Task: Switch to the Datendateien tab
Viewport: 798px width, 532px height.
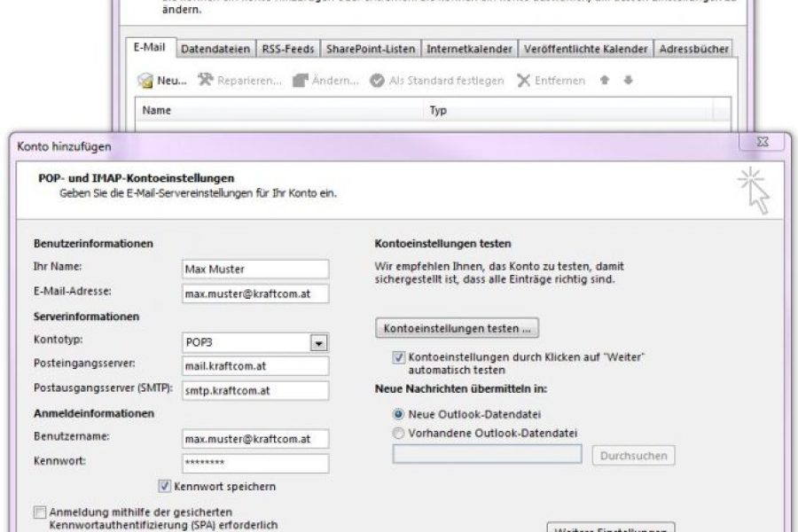Action: tap(215, 49)
